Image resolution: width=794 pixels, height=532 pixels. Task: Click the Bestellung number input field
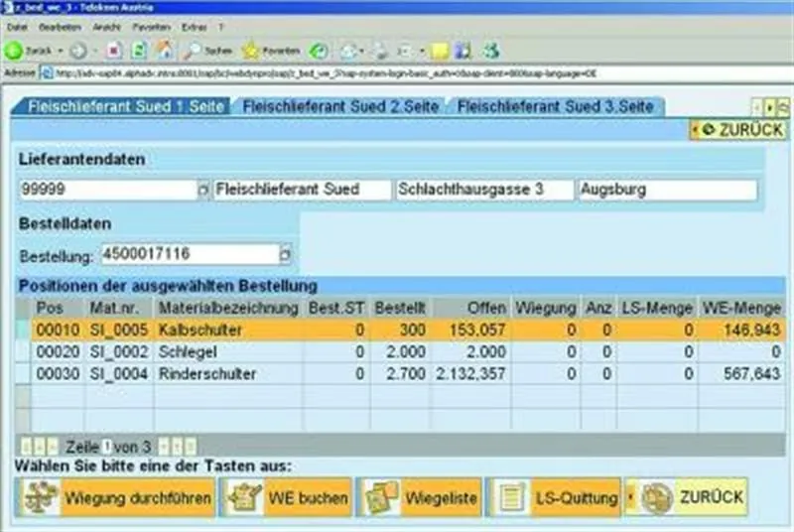coord(189,255)
